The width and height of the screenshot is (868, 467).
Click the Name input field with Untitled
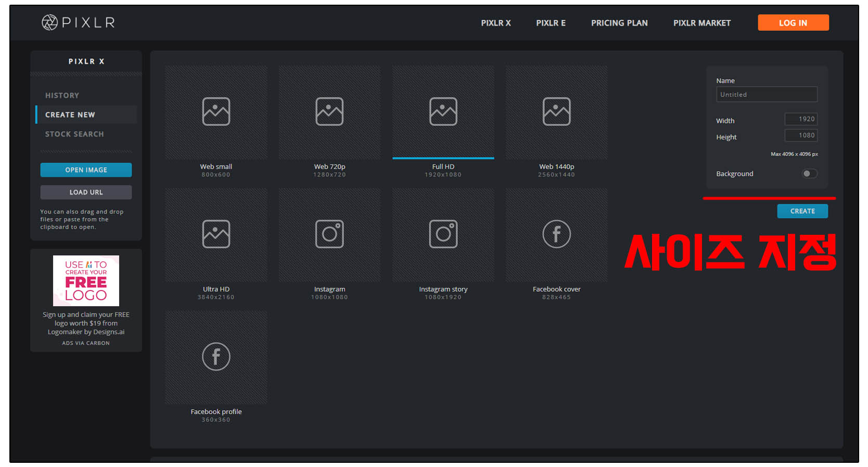click(x=767, y=94)
